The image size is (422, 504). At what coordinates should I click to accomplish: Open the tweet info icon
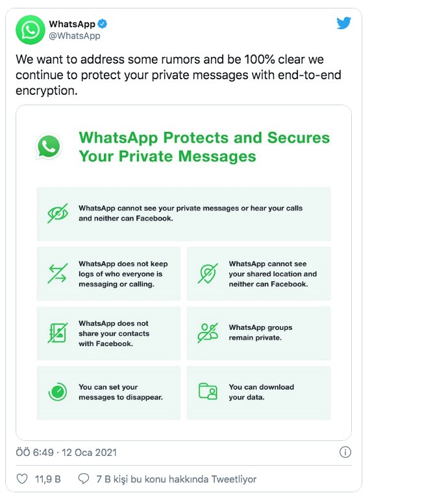coord(345,452)
